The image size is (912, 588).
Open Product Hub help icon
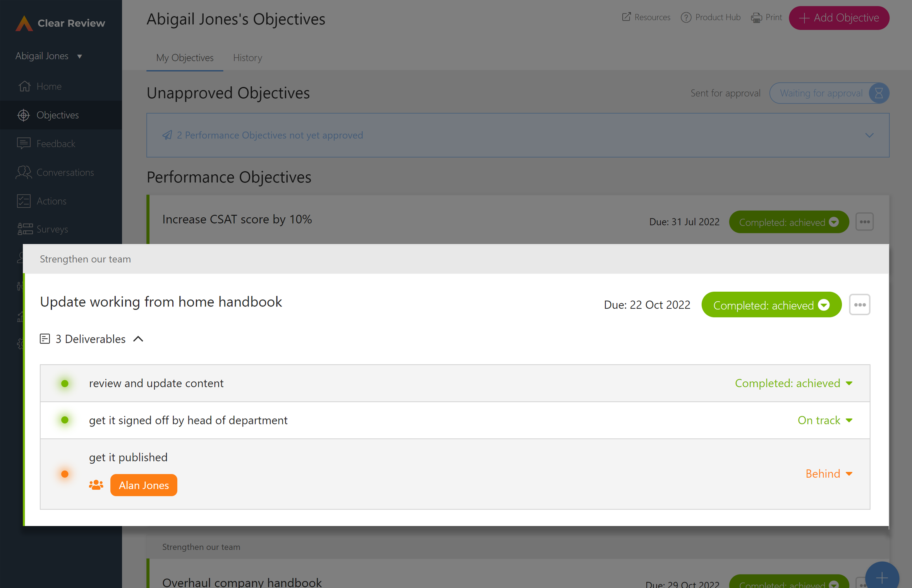[686, 18]
